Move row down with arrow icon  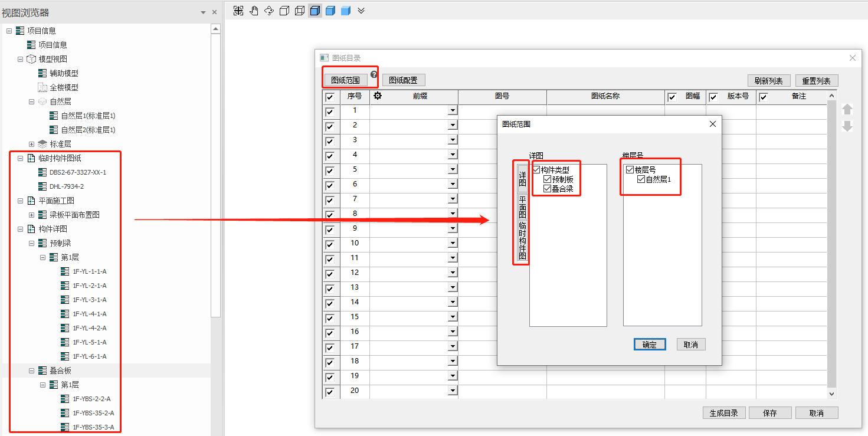point(847,126)
